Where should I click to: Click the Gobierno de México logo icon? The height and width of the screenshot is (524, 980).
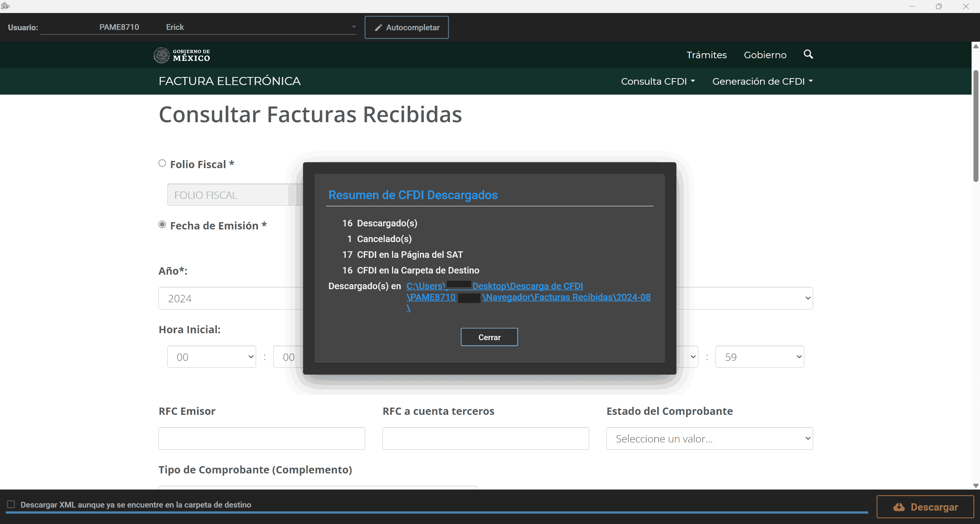tap(162, 55)
